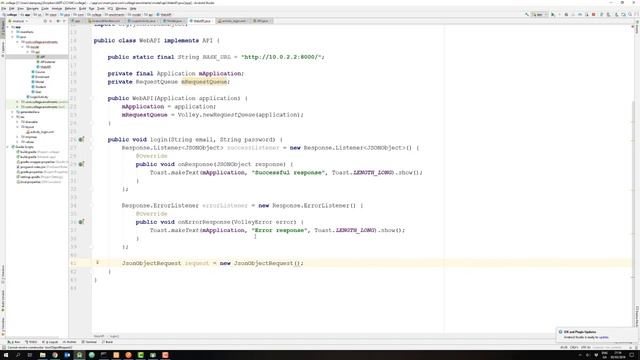Open the Profiler tool window button
The height and width of the screenshot is (360, 640).
click(69, 342)
